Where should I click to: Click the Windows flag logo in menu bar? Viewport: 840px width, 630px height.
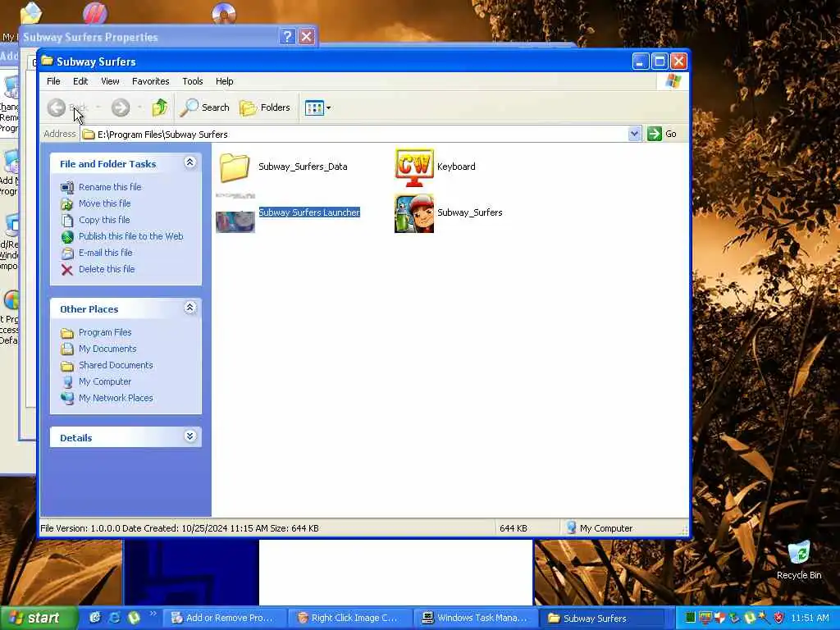tap(673, 81)
